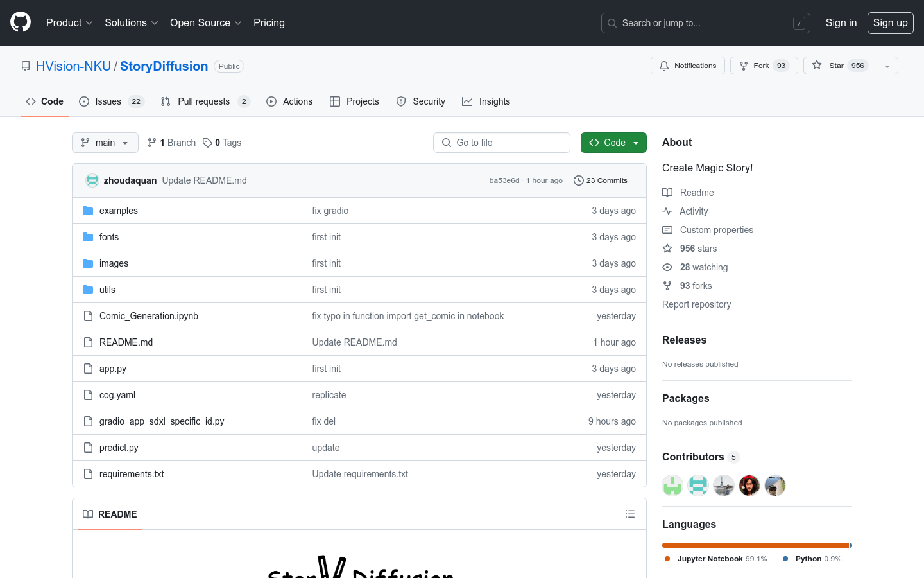Open the main branch selector dropdown
The image size is (924, 578).
(x=105, y=143)
